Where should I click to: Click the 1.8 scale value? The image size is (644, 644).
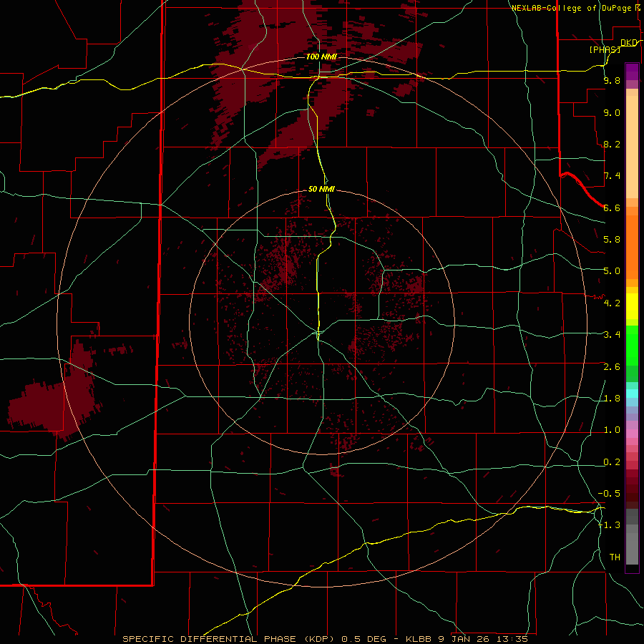pos(612,399)
